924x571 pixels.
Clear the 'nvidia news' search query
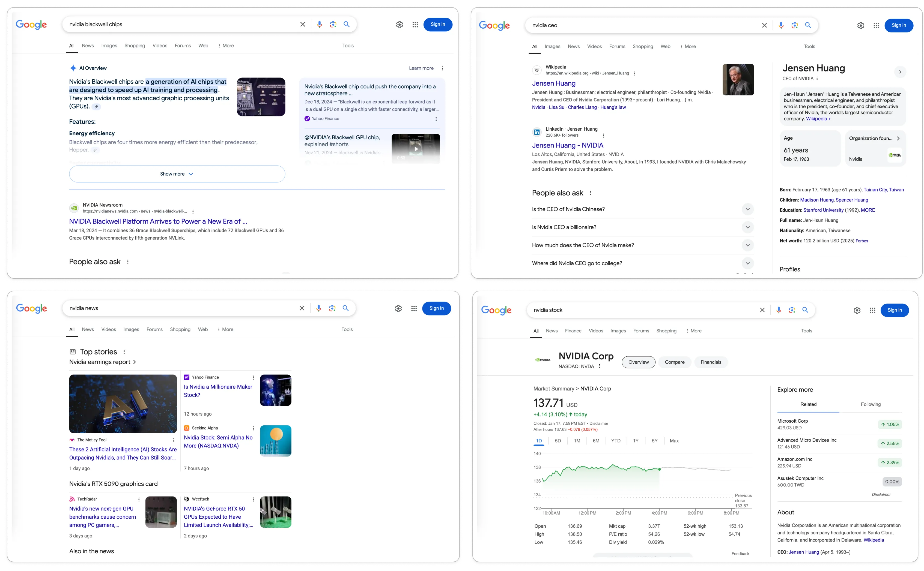click(x=302, y=308)
